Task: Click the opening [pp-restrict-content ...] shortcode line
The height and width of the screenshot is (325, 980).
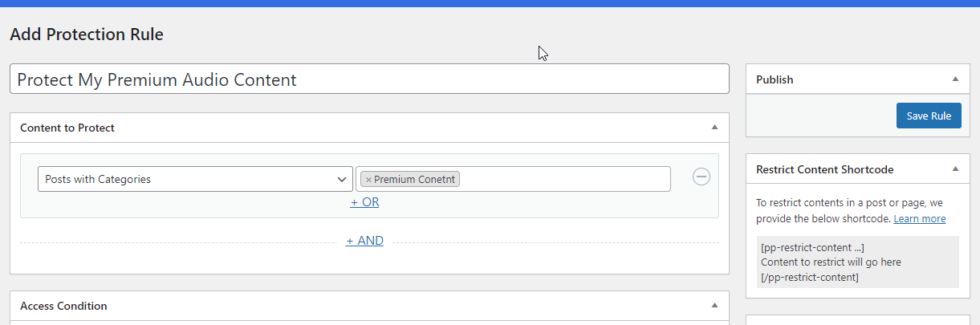Action: pyautogui.click(x=812, y=247)
